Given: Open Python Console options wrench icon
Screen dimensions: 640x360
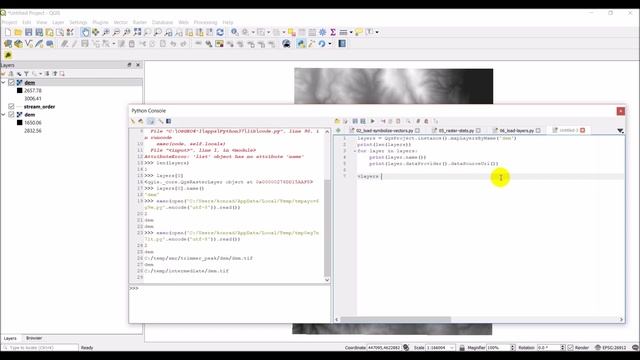Looking at the screenshot, I should point(161,121).
